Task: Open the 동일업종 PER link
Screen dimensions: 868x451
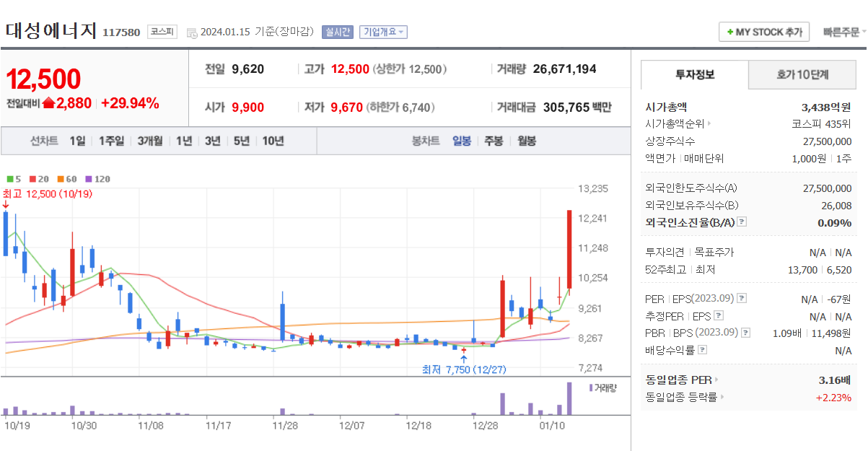Action: tap(682, 380)
